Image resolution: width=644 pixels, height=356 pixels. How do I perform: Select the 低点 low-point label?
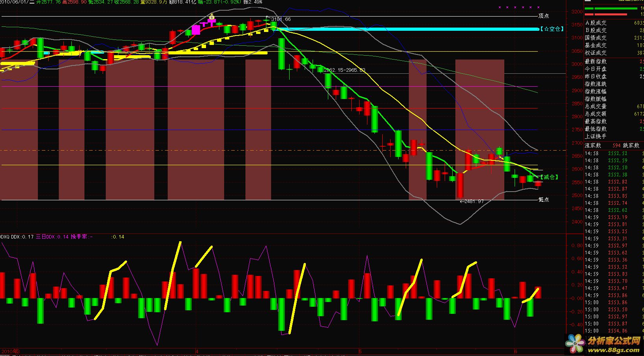(543, 199)
